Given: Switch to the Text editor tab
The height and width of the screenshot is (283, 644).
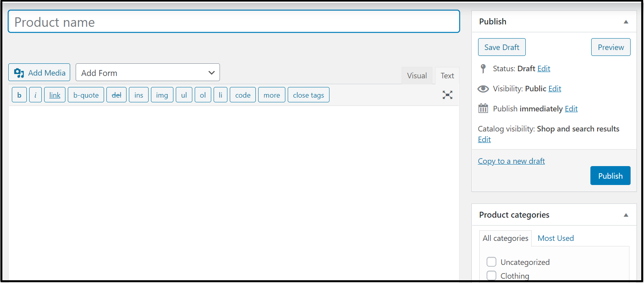Looking at the screenshot, I should (447, 76).
